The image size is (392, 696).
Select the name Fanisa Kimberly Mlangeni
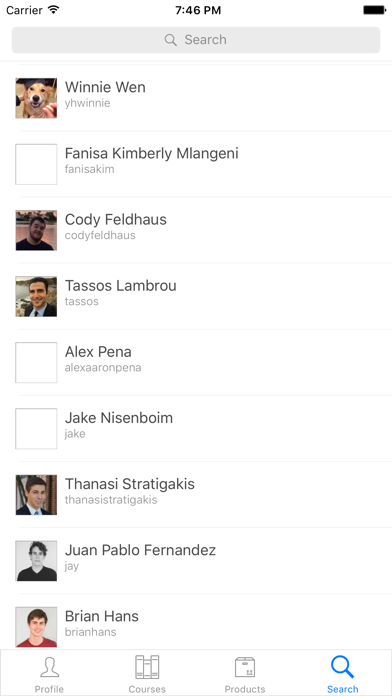pyautogui.click(x=151, y=154)
